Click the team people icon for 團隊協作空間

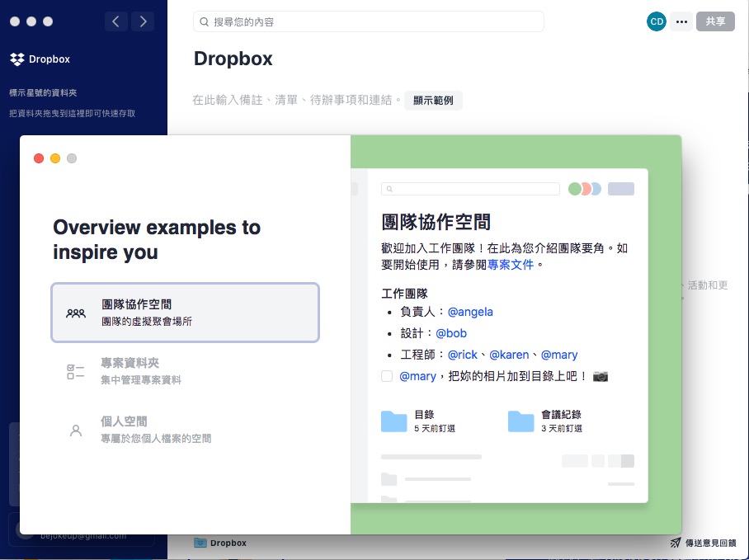point(76,313)
